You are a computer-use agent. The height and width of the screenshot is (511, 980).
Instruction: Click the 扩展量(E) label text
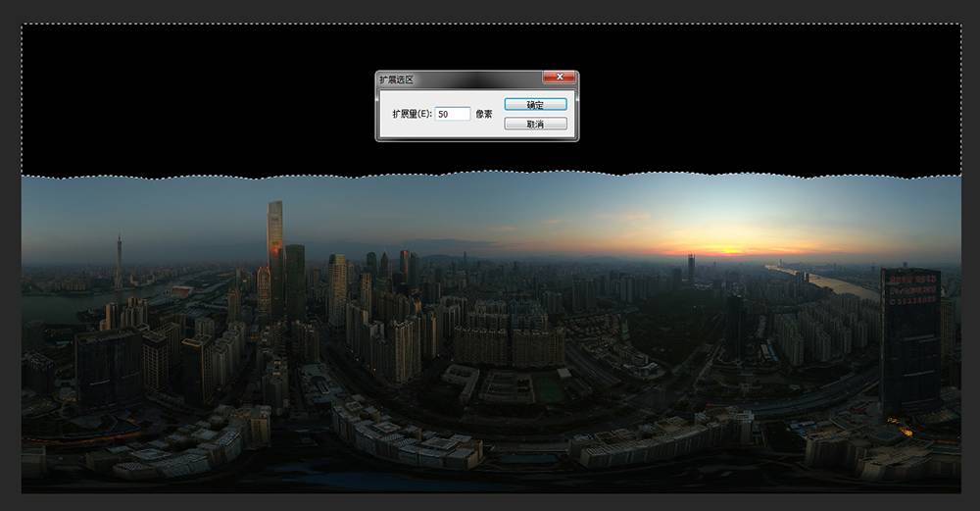412,114
